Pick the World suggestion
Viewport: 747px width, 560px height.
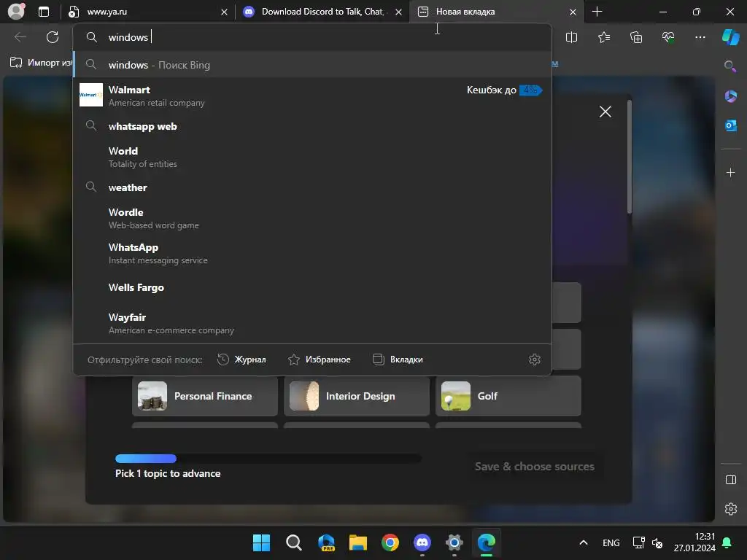point(312,157)
